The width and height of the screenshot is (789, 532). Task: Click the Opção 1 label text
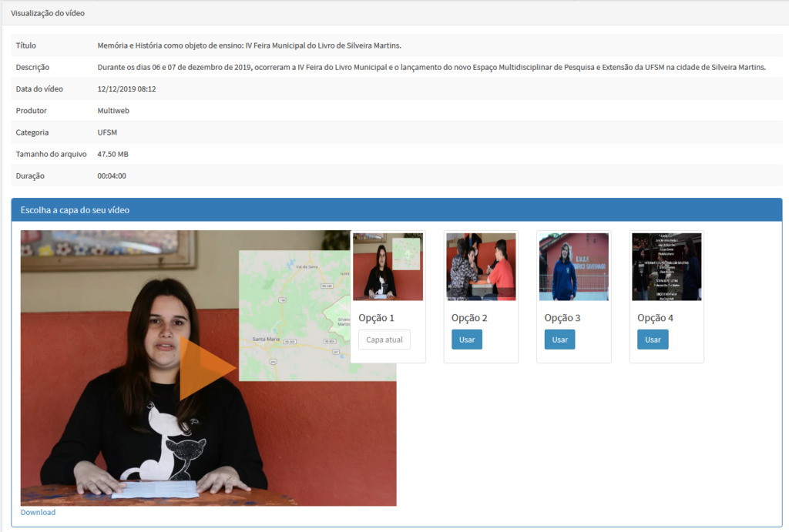(x=376, y=318)
